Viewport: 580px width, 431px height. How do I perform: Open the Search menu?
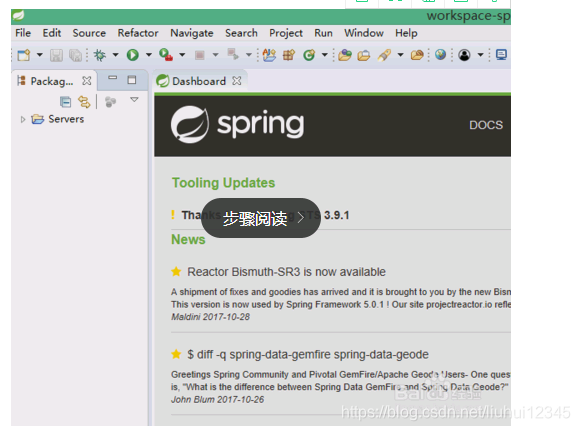click(241, 33)
